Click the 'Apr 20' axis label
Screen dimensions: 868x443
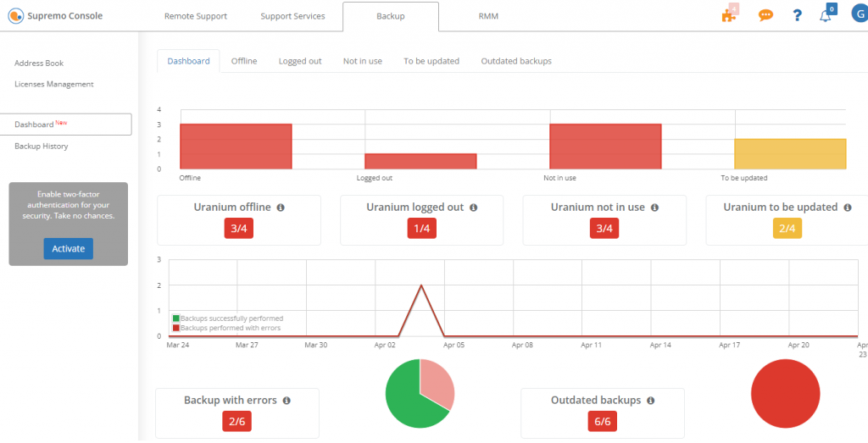(x=798, y=345)
